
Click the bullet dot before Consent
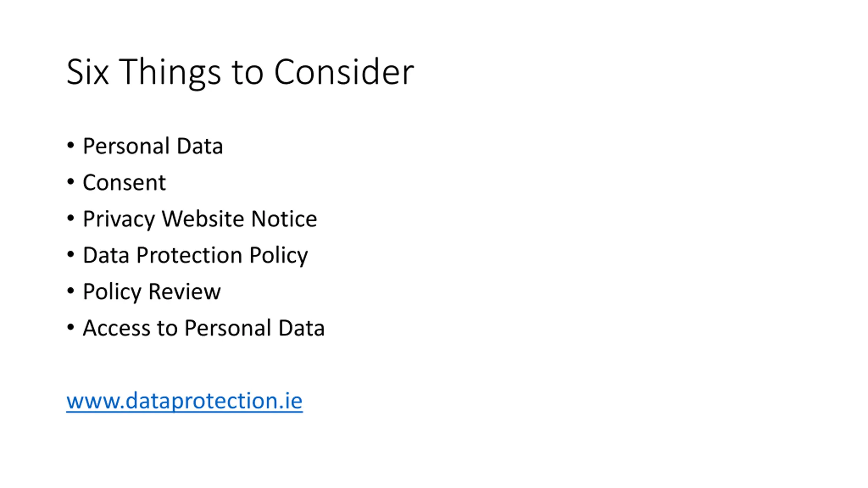click(71, 182)
